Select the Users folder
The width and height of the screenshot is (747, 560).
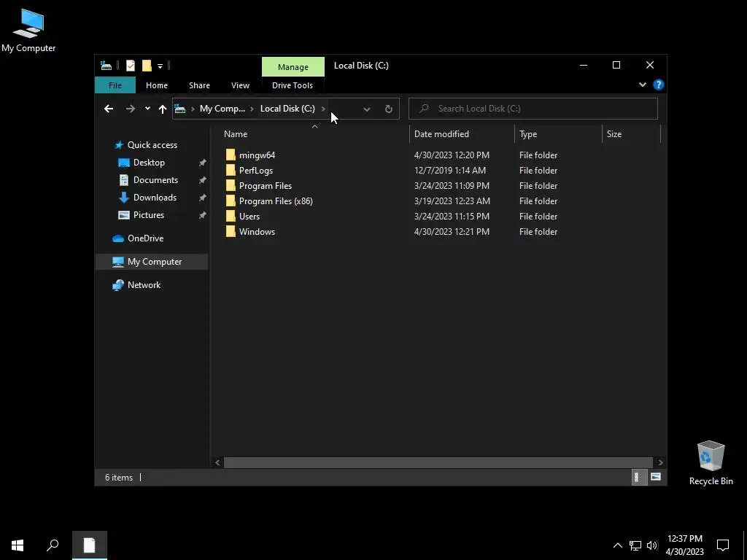point(242,216)
